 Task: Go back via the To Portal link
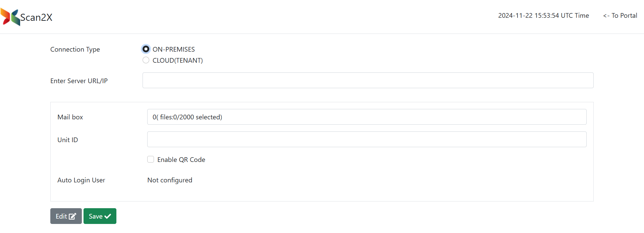620,15
